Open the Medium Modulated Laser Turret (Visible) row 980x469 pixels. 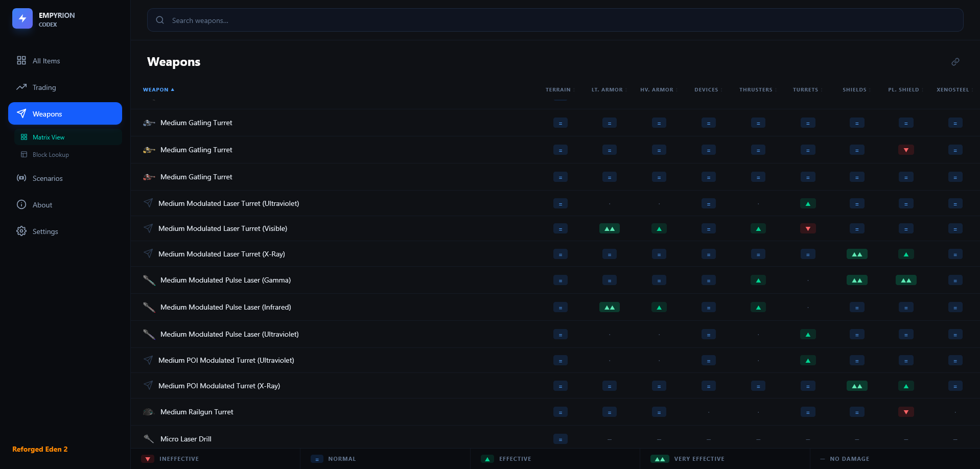pos(223,228)
